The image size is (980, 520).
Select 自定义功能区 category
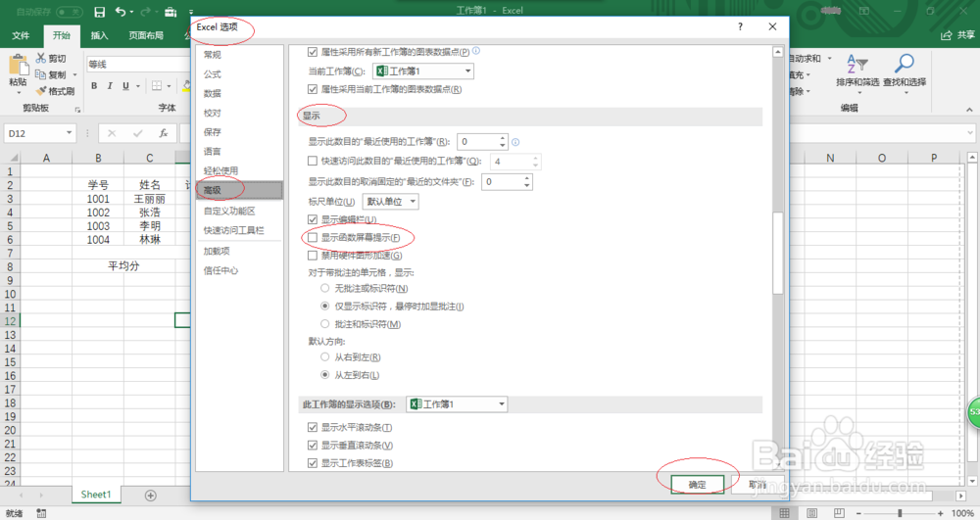point(239,211)
